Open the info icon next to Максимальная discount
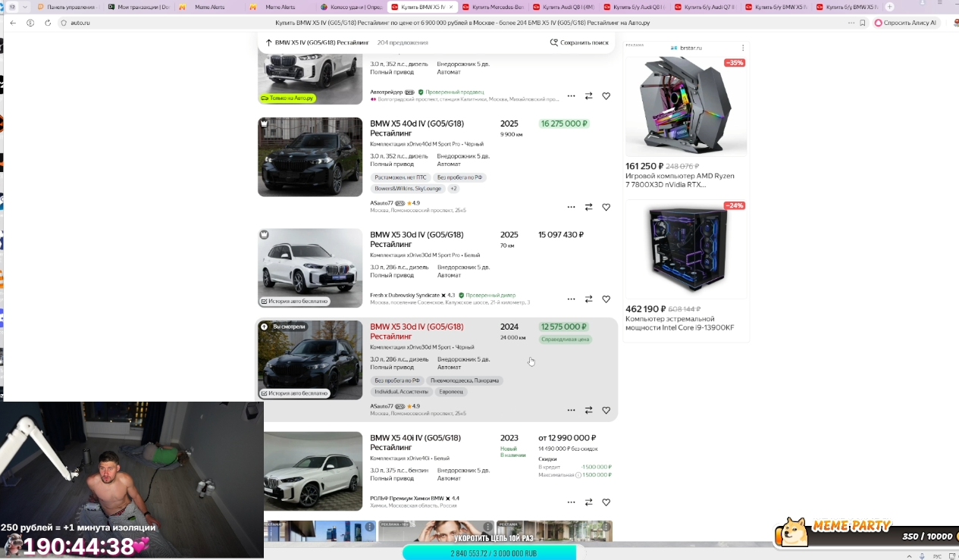 coord(578,475)
